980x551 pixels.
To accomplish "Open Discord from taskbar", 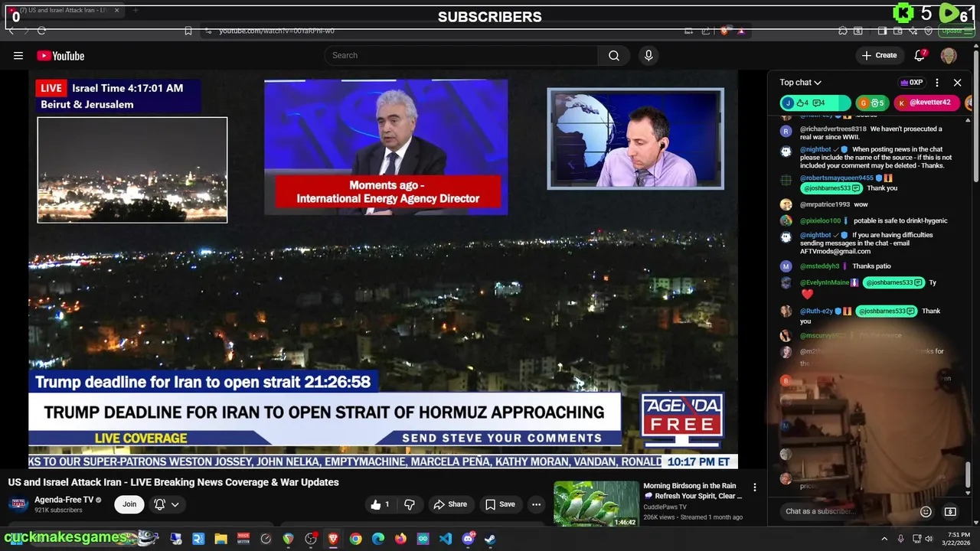I will tap(468, 539).
